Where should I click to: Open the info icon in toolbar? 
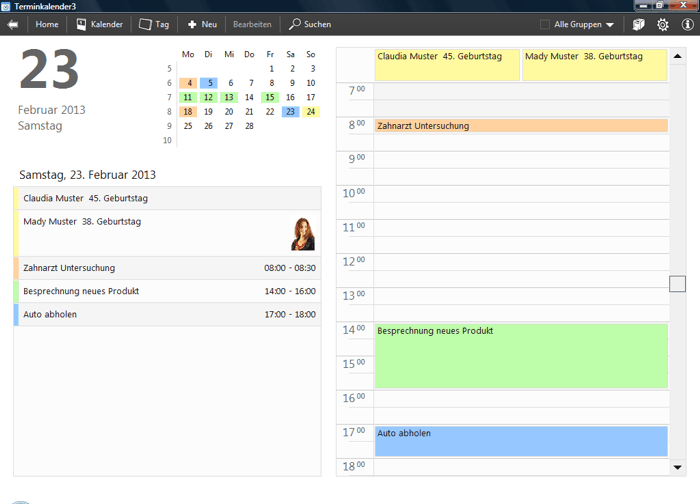687,24
